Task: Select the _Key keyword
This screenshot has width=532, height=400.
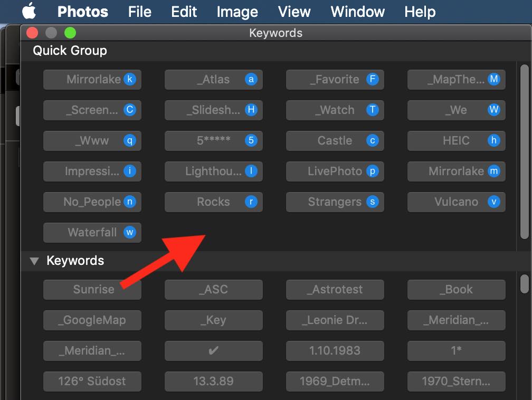Action: (x=214, y=320)
